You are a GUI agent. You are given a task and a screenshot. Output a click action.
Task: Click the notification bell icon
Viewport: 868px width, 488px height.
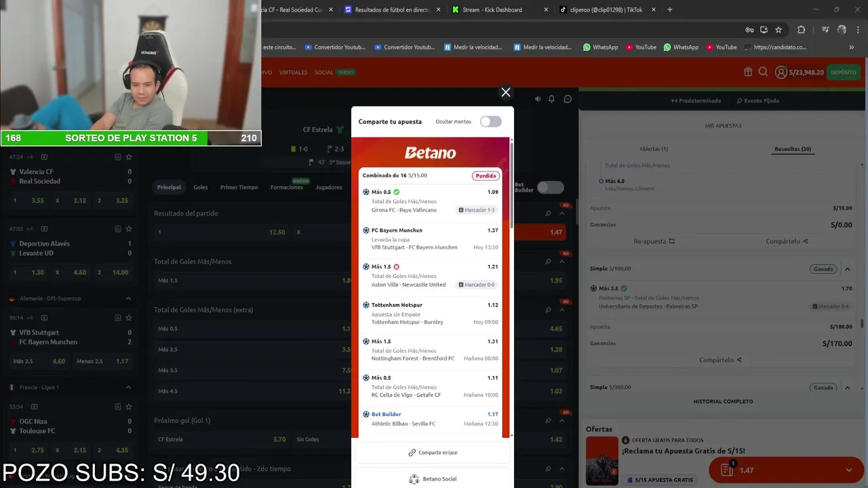(x=551, y=99)
